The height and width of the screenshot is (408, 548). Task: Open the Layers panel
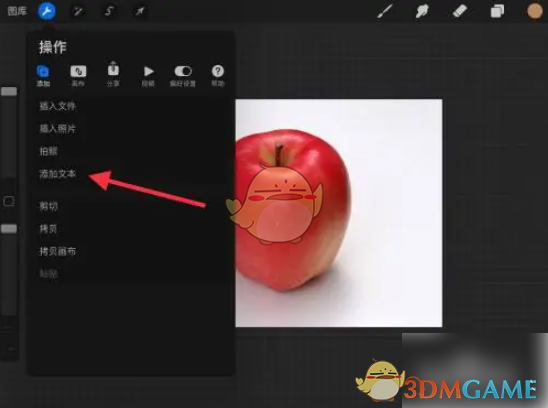pos(497,11)
